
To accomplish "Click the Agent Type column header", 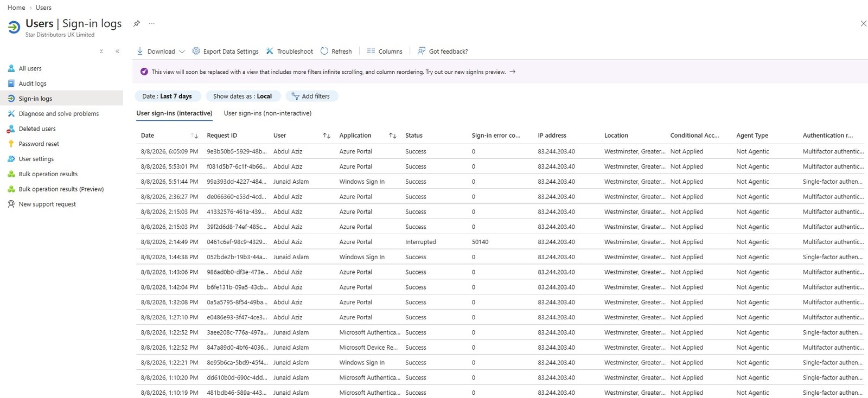I will click(752, 136).
